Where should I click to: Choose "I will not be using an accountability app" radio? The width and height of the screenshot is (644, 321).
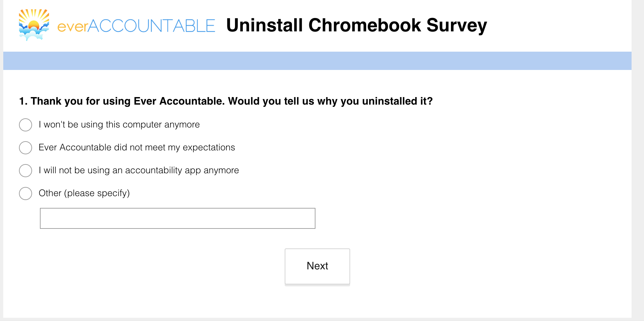[26, 171]
